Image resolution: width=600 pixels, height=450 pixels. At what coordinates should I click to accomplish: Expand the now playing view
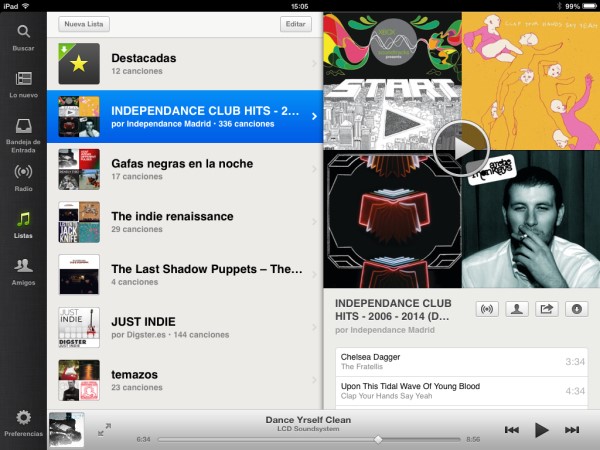tap(104, 429)
